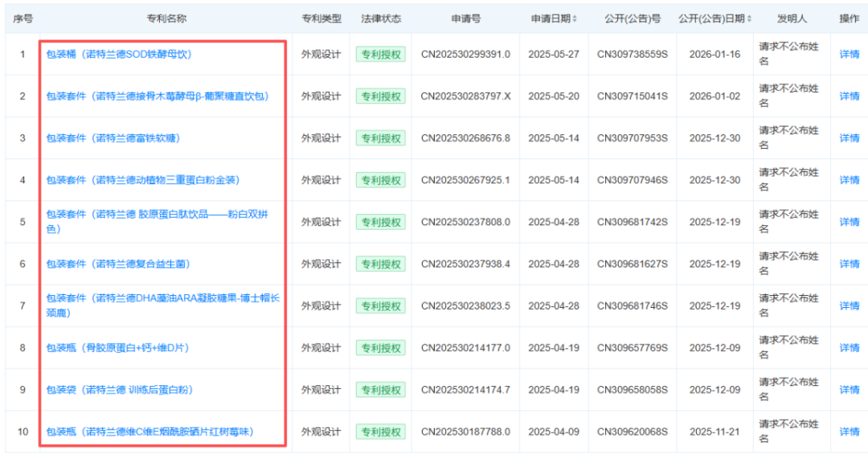This screenshot has height=455, width=868.
Task: Open patent link 包装袋（诺特兰德 训练后蛋白粉）
Action: coord(119,390)
